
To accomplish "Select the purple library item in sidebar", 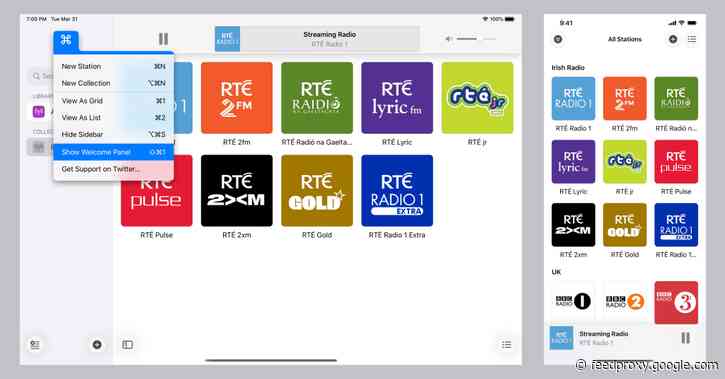I will [39, 111].
